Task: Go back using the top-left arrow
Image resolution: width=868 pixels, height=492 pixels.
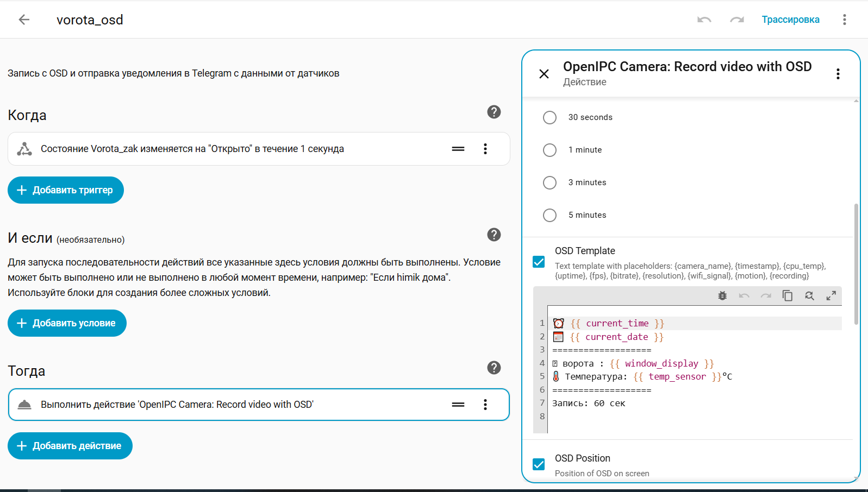Action: pyautogui.click(x=24, y=20)
